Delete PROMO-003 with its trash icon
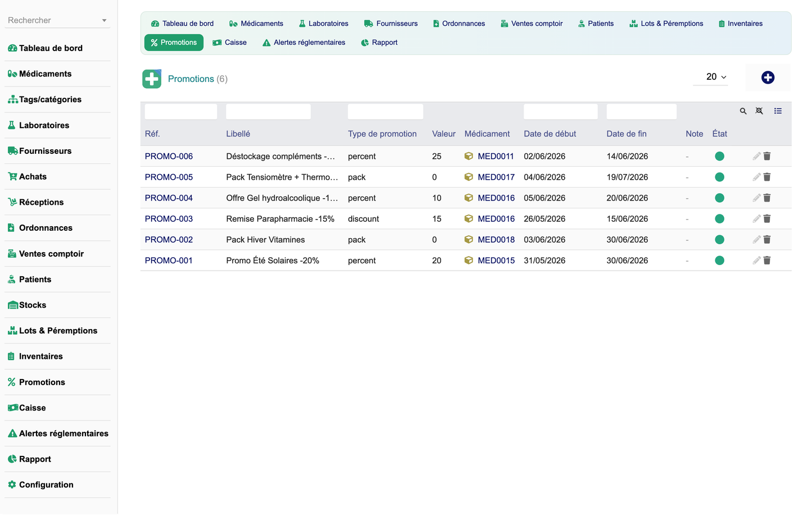Viewport: 812px width, 516px height. tap(767, 218)
